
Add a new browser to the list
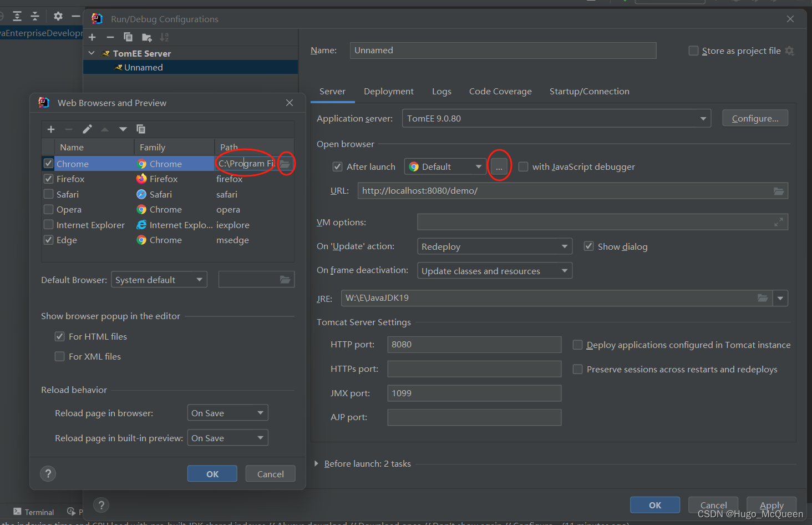(51, 129)
